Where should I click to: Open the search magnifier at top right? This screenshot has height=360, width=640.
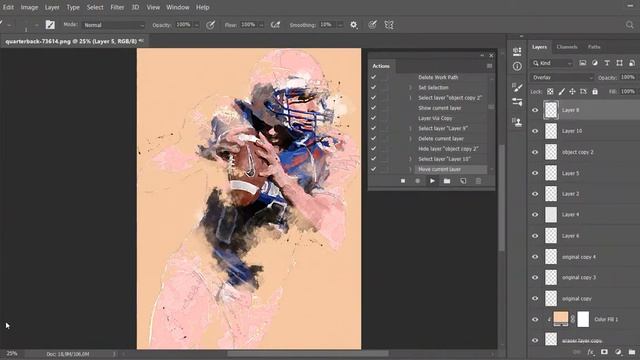(x=629, y=25)
